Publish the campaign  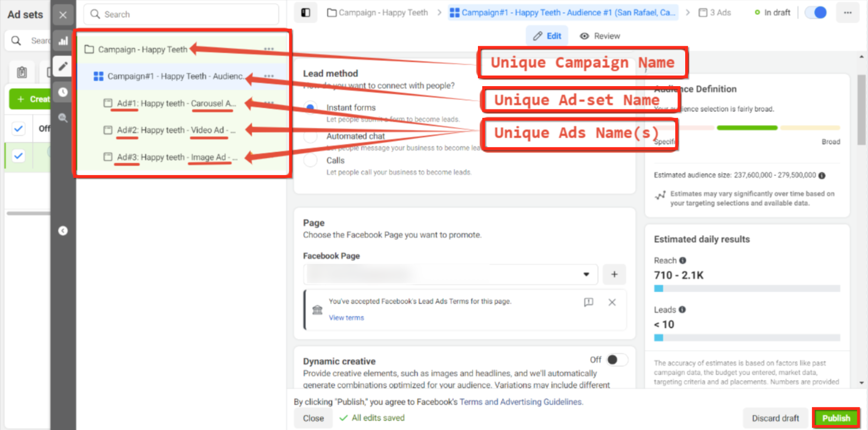[836, 418]
